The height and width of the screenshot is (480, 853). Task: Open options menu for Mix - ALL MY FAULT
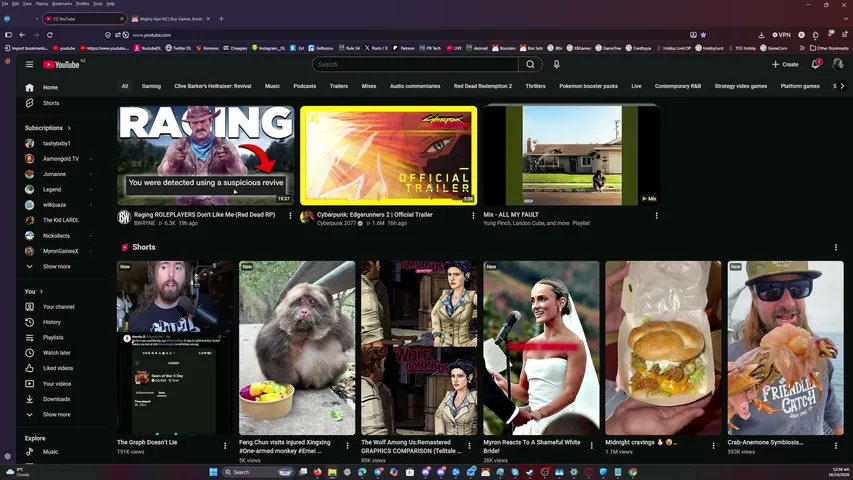click(x=656, y=216)
